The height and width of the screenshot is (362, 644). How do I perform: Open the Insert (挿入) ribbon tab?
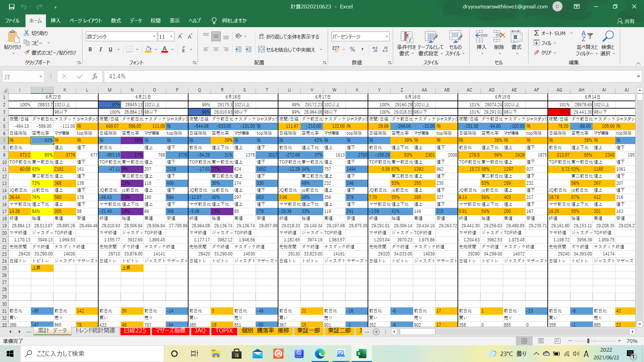point(55,21)
